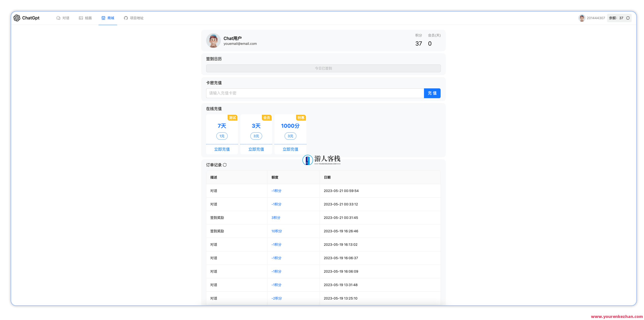This screenshot has height=320, width=644.
Task: Click the refresh icon beside 订单记录 heading
Action: coord(224,165)
